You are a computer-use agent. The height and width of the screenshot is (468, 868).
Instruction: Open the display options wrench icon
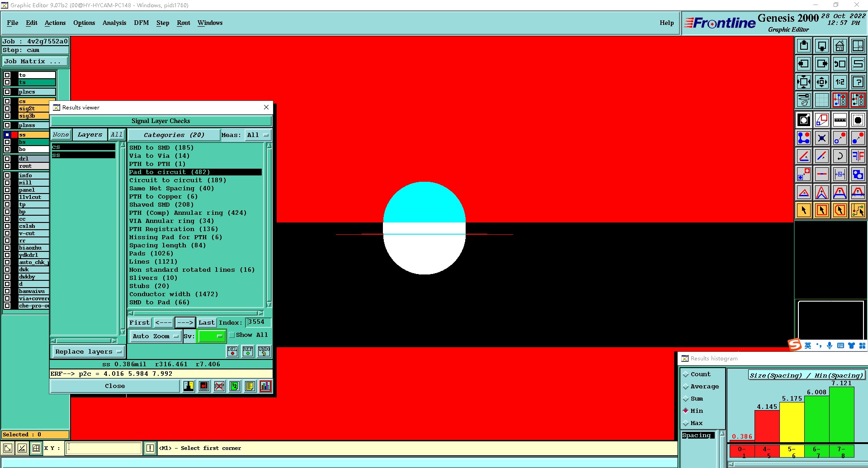pos(804,100)
